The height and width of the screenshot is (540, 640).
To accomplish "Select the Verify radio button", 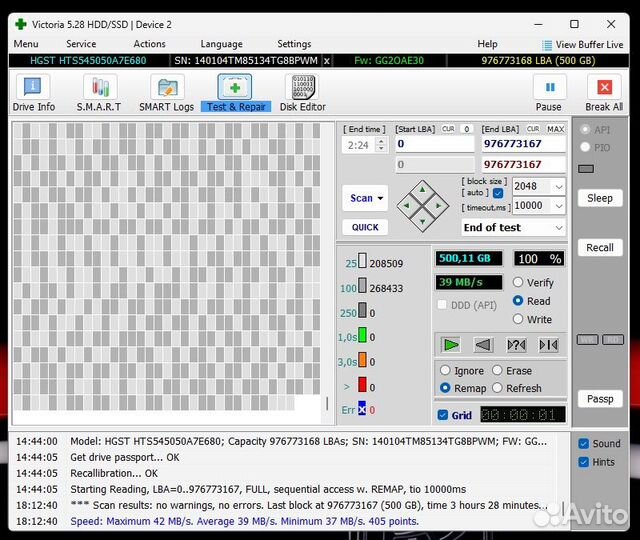I will coord(518,283).
